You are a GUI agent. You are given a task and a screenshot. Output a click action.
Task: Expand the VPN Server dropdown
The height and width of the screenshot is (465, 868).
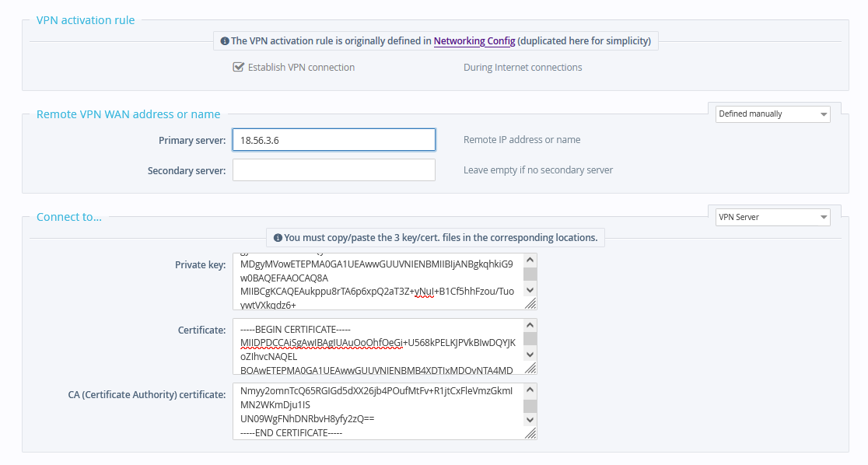(x=772, y=217)
